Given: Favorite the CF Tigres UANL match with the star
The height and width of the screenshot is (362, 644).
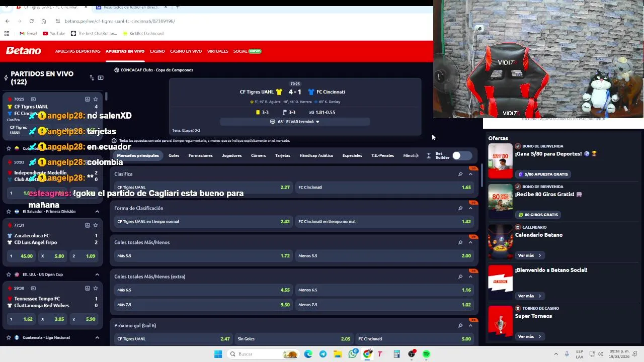Looking at the screenshot, I should click(x=96, y=99).
